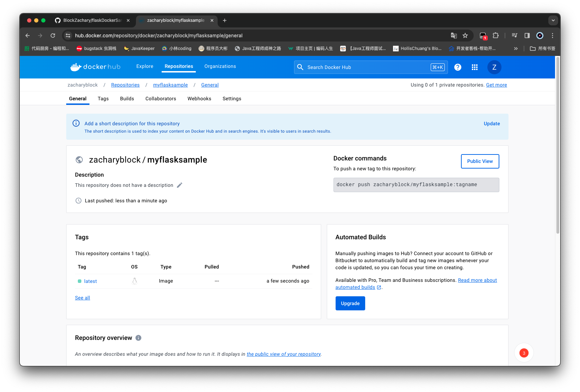The height and width of the screenshot is (392, 580).
Task: Edit description with the pencil icon
Action: click(x=180, y=185)
